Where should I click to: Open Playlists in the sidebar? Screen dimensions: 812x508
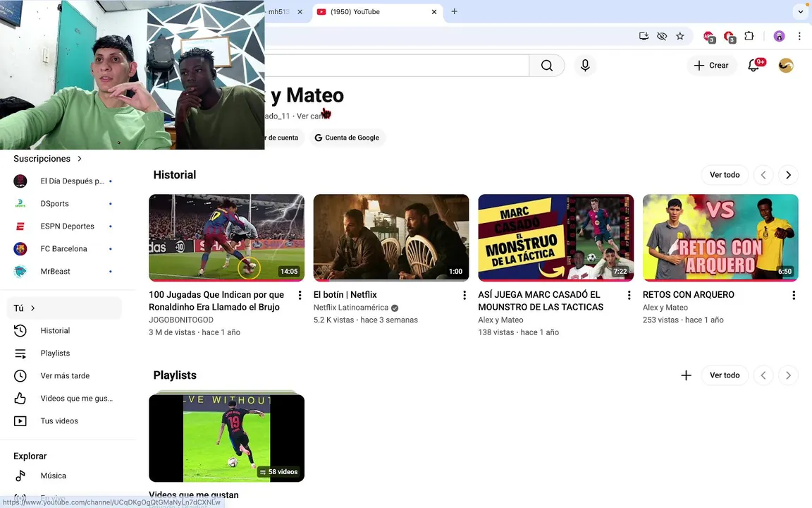pos(64,353)
